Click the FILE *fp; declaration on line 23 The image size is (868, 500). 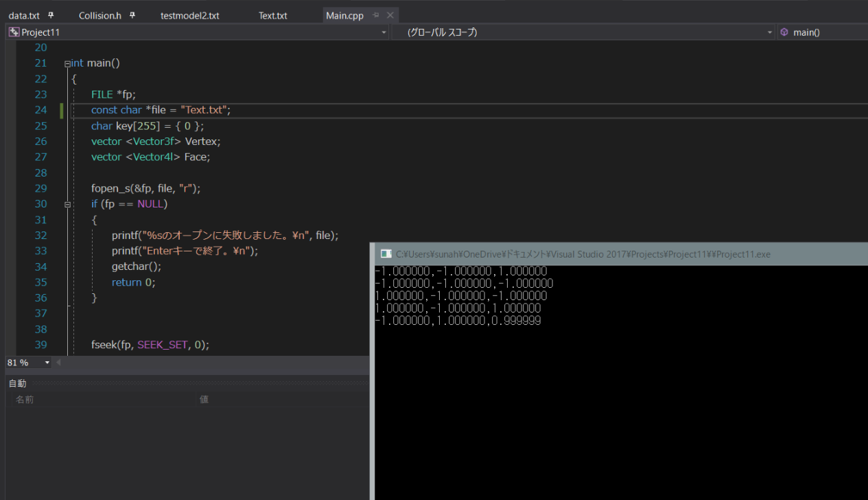pyautogui.click(x=114, y=94)
